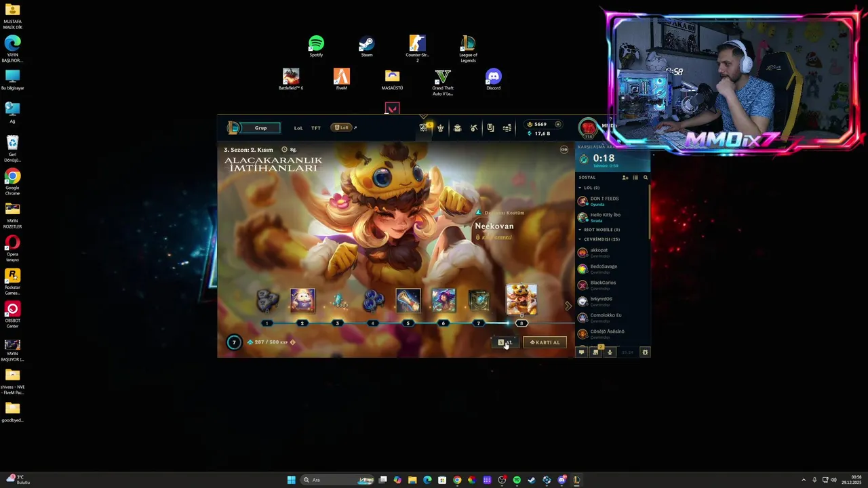Select the Counter-Strike 2 desktop icon
The height and width of the screenshot is (488, 868).
(x=417, y=49)
